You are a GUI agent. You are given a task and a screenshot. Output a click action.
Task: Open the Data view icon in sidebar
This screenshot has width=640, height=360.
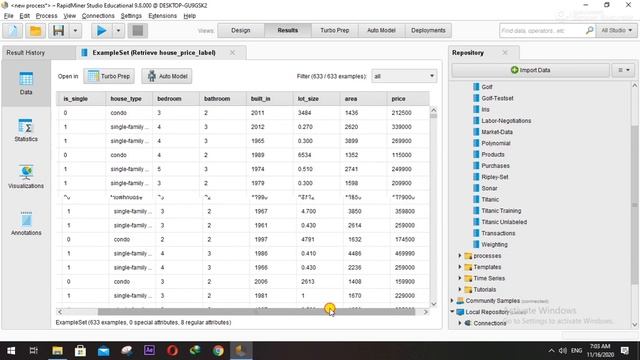pos(26,83)
